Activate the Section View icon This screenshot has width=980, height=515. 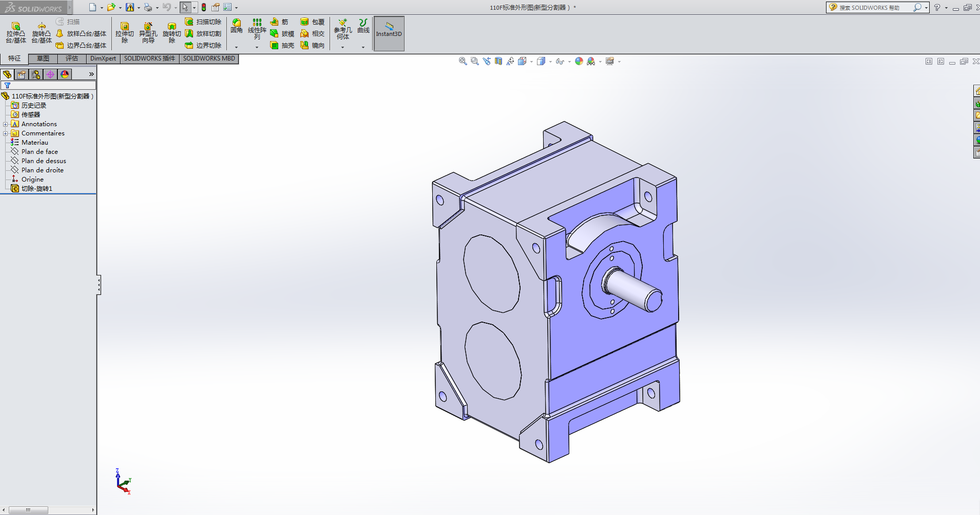498,62
